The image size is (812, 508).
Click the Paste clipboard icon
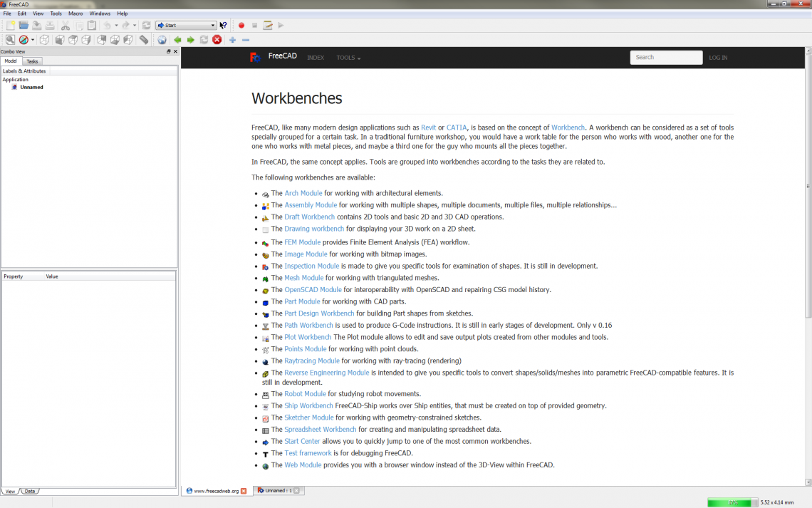click(x=92, y=26)
